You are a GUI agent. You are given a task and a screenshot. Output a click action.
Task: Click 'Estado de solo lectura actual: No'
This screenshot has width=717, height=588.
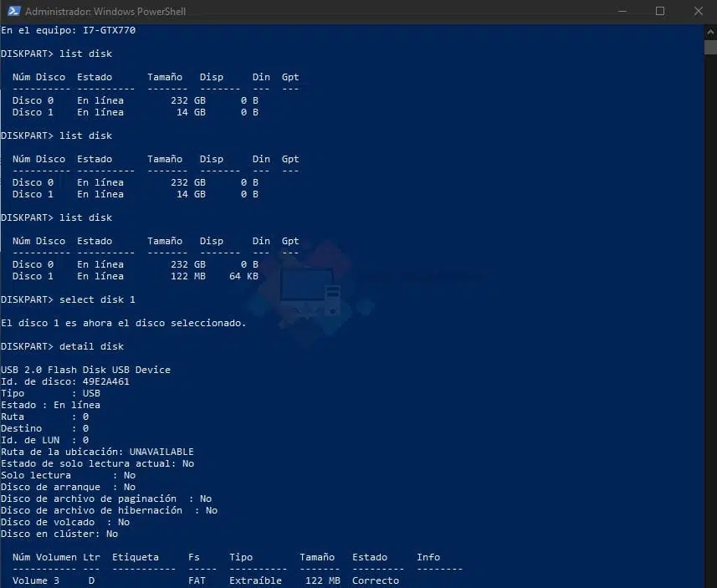[97, 463]
